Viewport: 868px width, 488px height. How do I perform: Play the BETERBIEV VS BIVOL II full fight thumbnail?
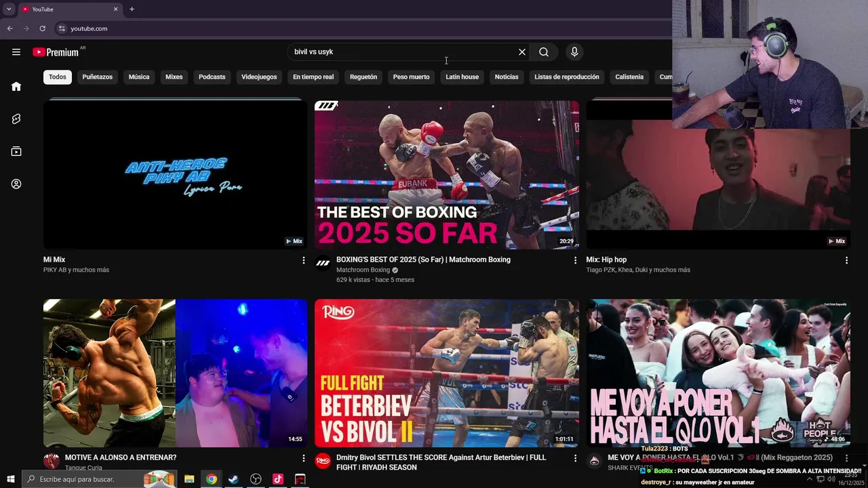tap(447, 373)
